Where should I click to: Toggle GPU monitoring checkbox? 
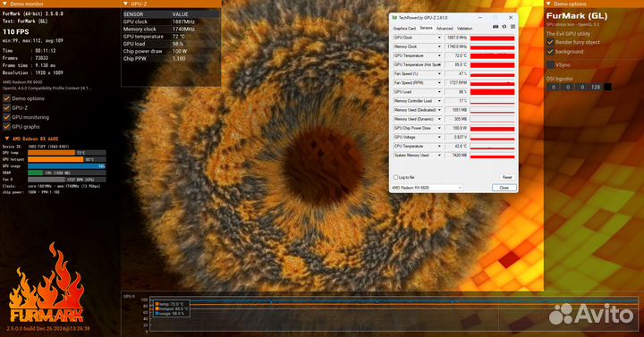tap(6, 117)
